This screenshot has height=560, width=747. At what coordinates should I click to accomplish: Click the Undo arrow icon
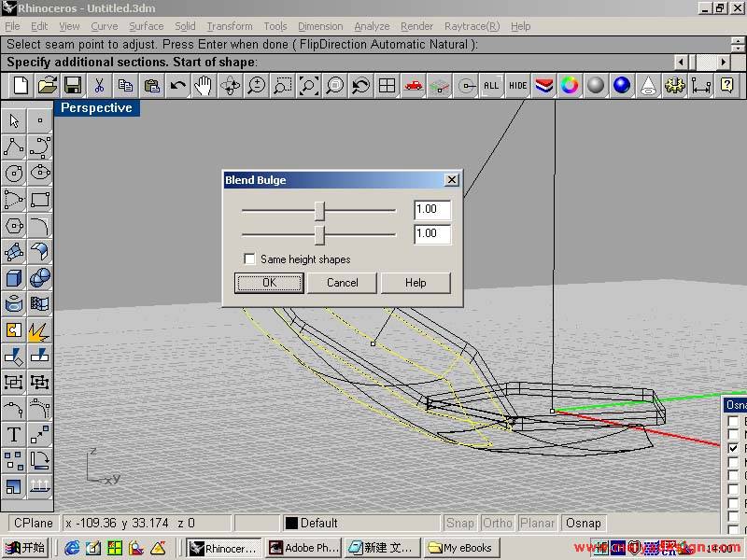(x=177, y=86)
